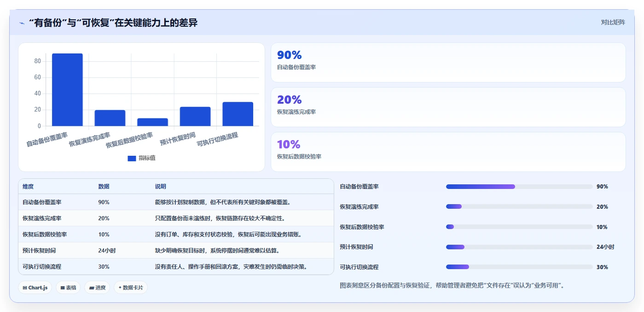644x312 pixels.
Task: Open the 90% 自动备份覆盖率 data card
Action: [x=448, y=63]
